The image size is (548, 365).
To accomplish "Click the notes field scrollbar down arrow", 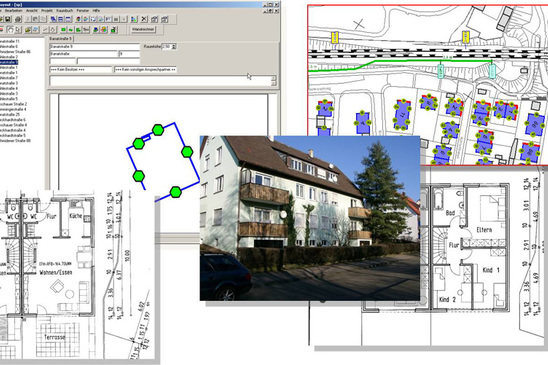I will [274, 84].
